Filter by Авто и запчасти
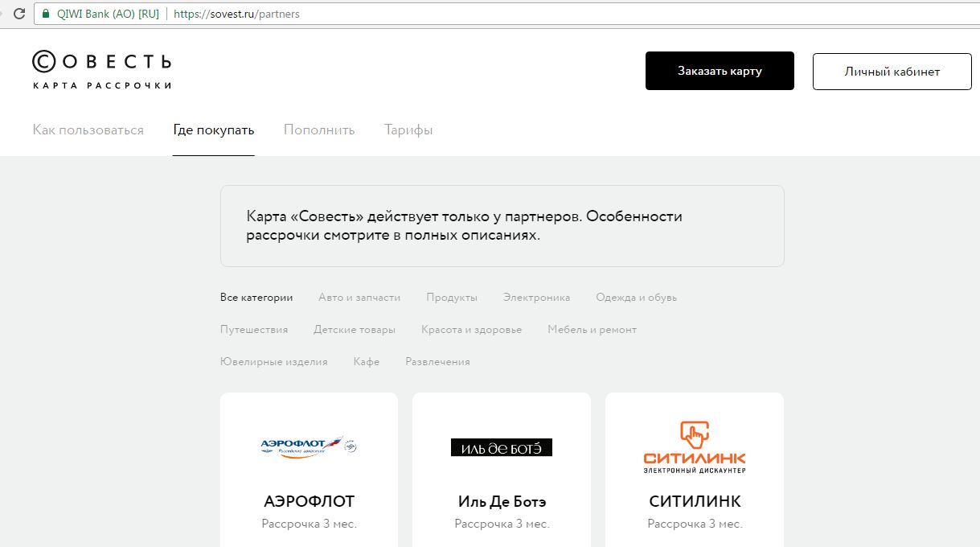Viewport: 980px width, 547px height. pos(359,298)
